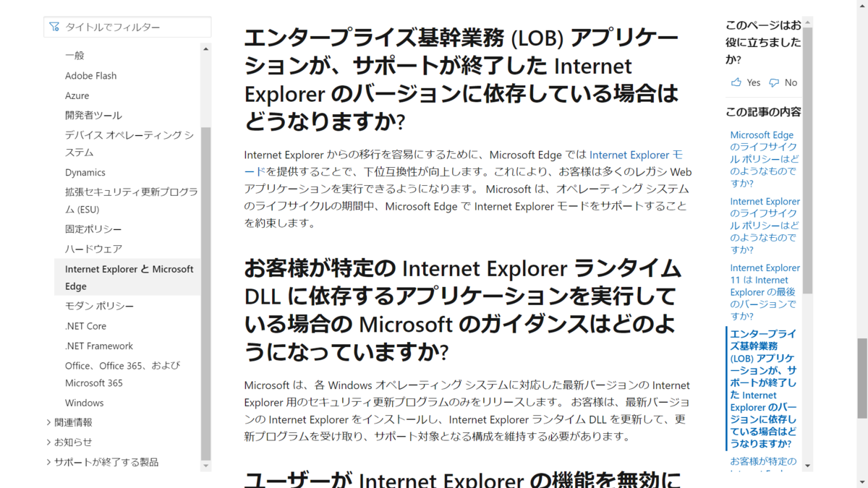Screen dimensions: 868x488
Task: Click the thumbs-down No icon
Action: (x=774, y=82)
